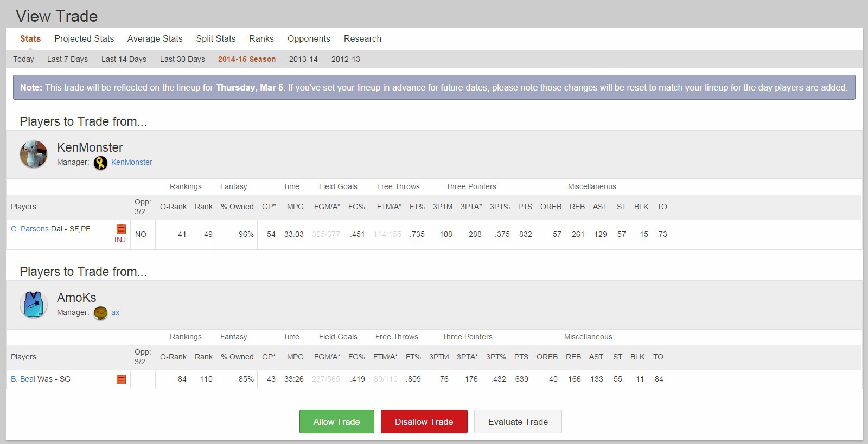Switch to the Stats tab
This screenshot has width=868, height=444.
(30, 39)
